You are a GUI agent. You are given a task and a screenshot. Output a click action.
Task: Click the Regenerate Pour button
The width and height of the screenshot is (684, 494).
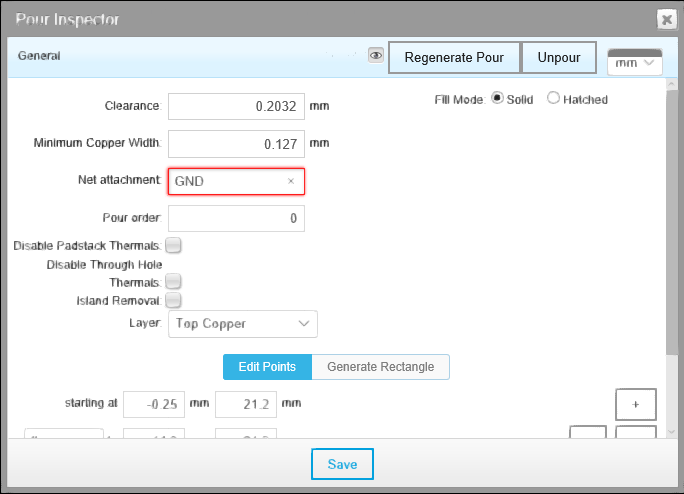pos(454,57)
